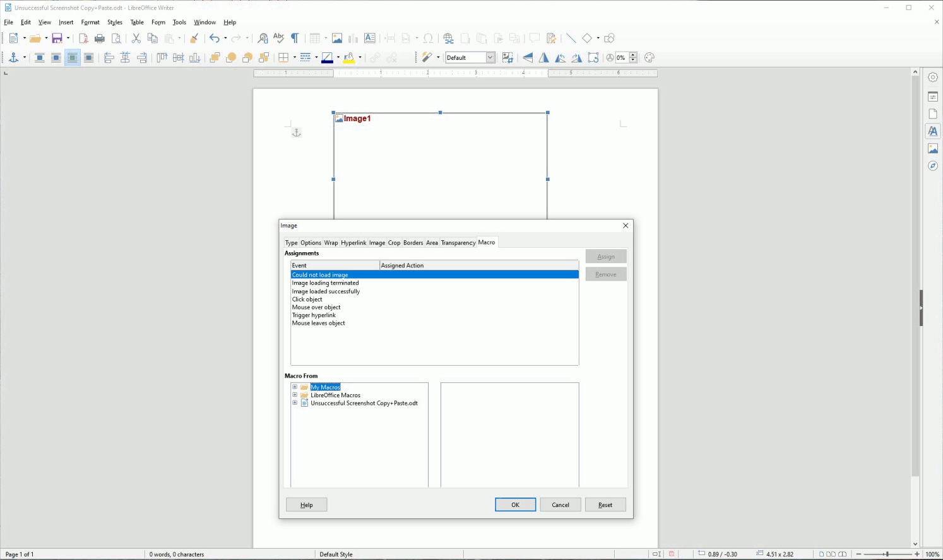Click the Insert Text Box icon
This screenshot has height=560, width=943.
370,38
